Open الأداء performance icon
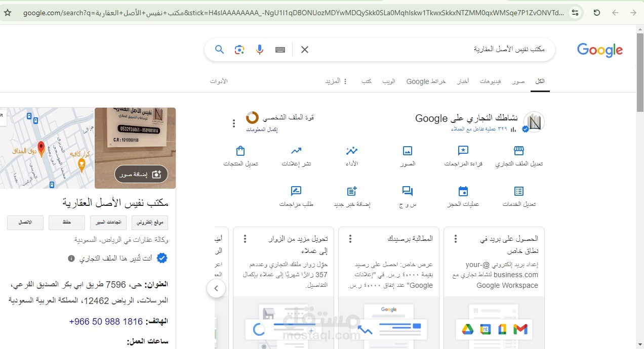Image resolution: width=644 pixels, height=349 pixels. tap(352, 151)
